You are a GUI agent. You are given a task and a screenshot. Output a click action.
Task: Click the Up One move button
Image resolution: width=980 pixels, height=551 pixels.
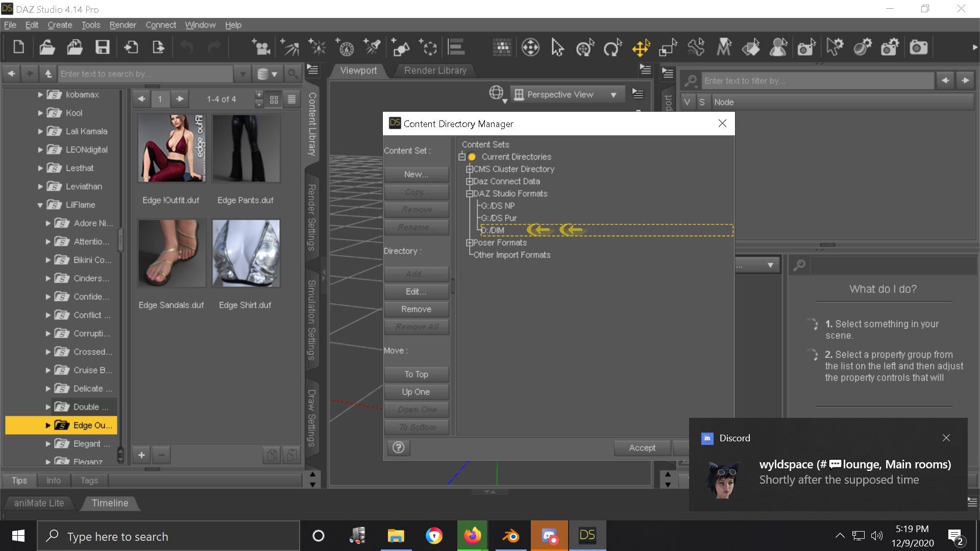415,392
